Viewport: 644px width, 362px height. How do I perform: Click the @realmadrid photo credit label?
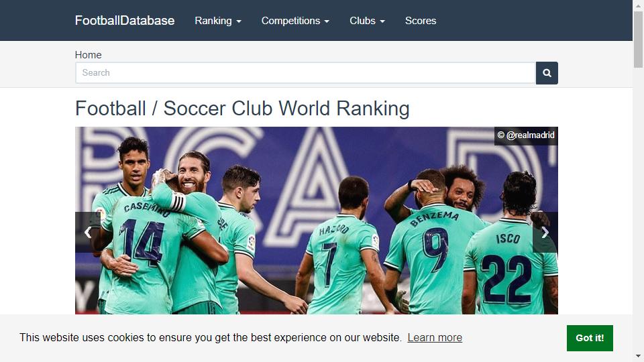pos(526,135)
